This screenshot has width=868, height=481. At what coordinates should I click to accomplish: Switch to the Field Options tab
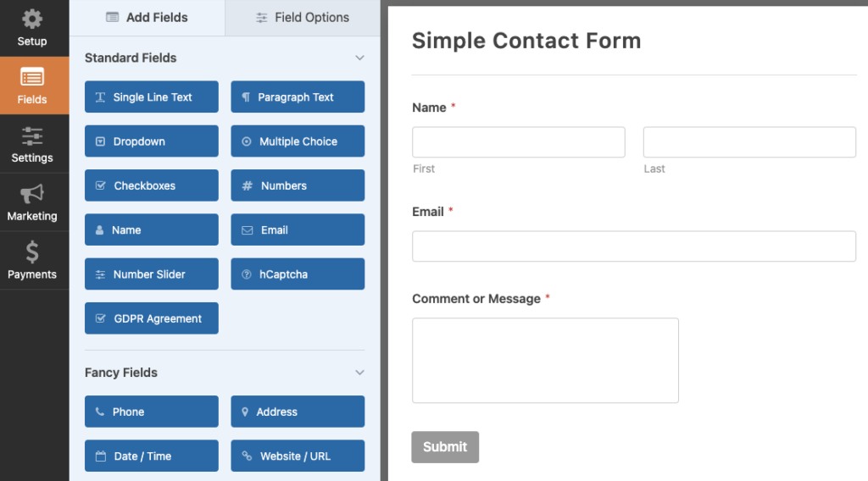click(x=303, y=18)
